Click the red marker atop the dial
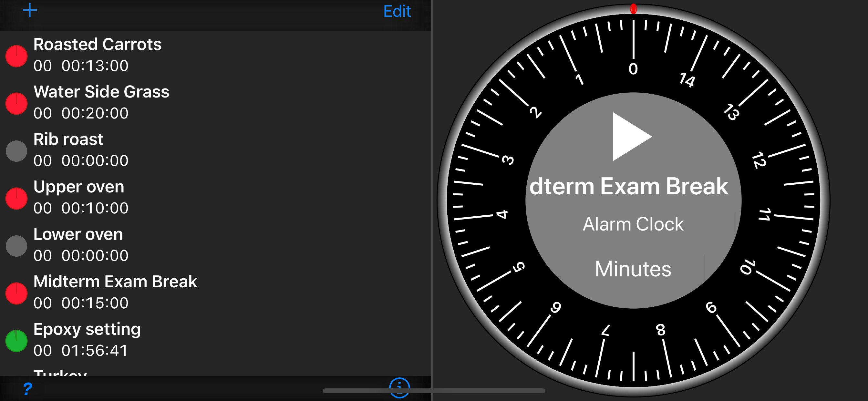 (634, 9)
